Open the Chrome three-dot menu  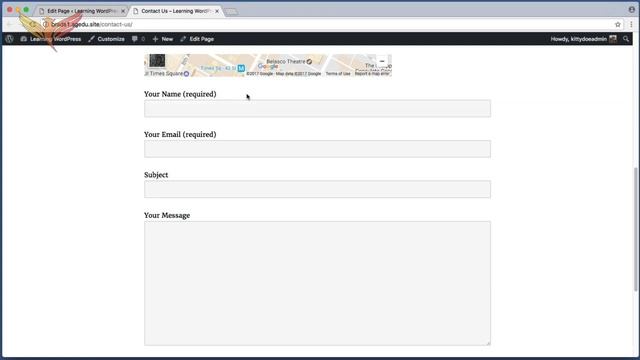[631, 24]
